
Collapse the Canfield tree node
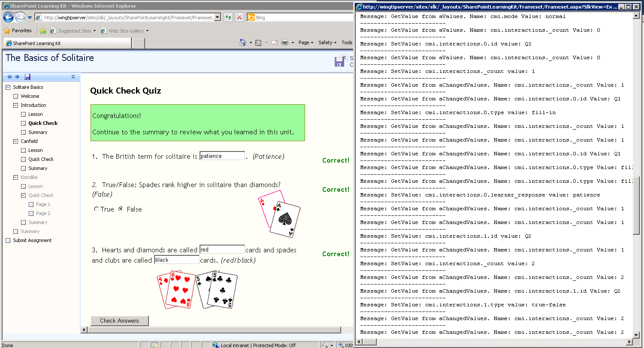15,141
